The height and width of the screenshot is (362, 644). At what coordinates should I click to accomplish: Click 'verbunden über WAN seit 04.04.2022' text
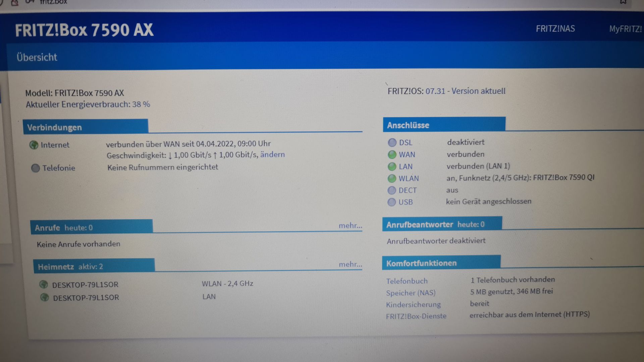coord(188,144)
